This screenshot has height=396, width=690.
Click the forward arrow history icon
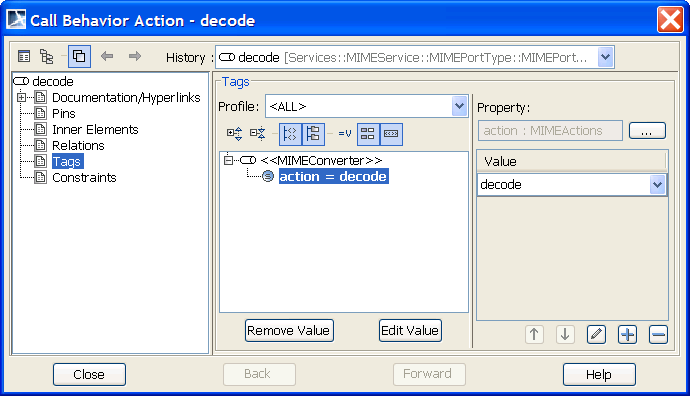[135, 56]
